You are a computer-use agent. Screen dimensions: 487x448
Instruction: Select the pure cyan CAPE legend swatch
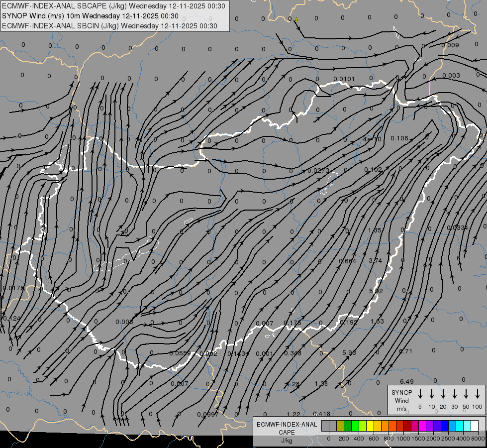click(x=459, y=426)
